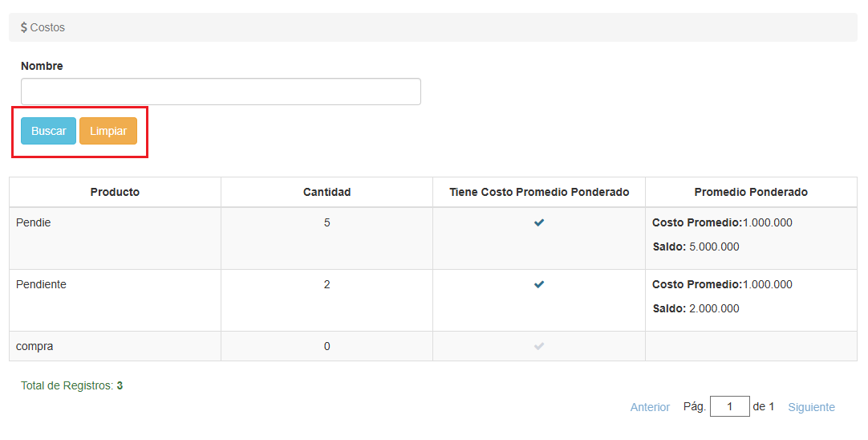Screen dimensions: 868x440
Task: Click the checkmark icon in Pendiente row
Action: pos(539,284)
